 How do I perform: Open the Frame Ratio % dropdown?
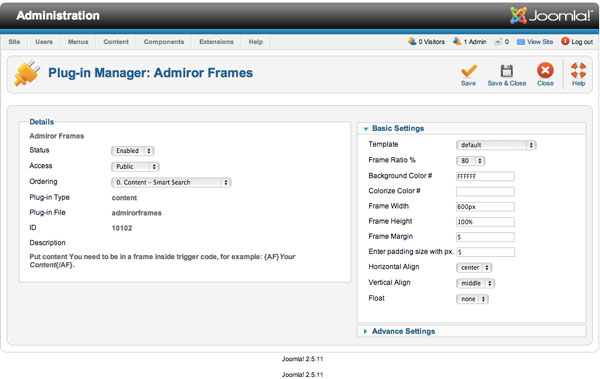471,161
